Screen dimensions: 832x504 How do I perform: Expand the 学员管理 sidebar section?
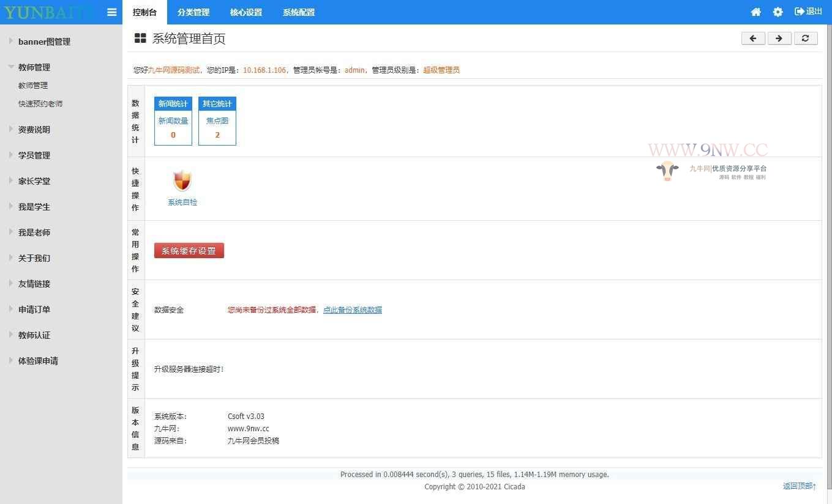pyautogui.click(x=34, y=155)
